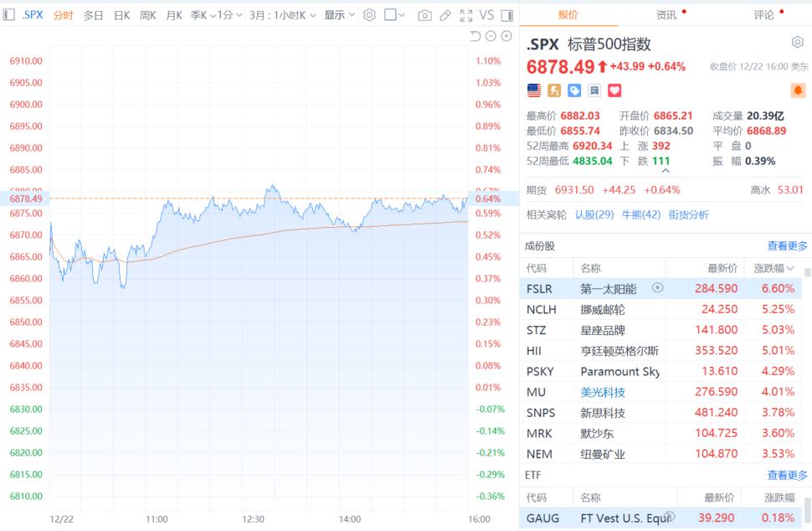Click the screenshot camera icon
Screen dimensions: 812x531
[x=425, y=15]
